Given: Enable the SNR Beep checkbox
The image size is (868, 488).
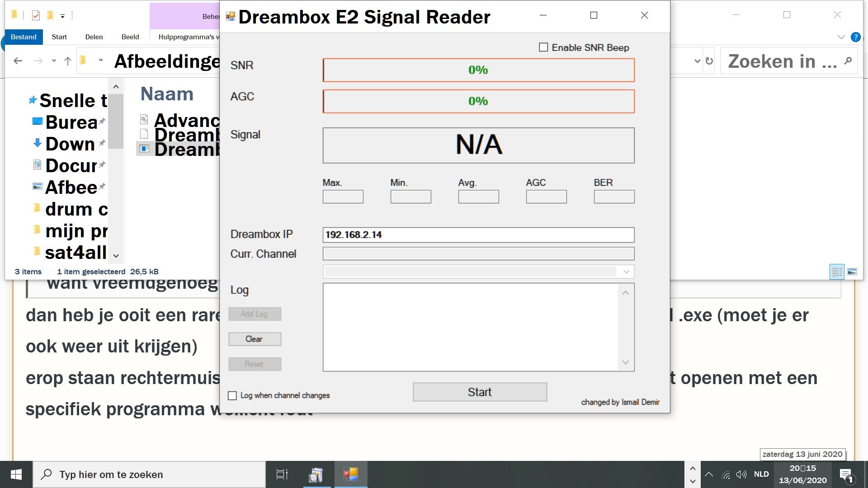Looking at the screenshot, I should coord(543,47).
